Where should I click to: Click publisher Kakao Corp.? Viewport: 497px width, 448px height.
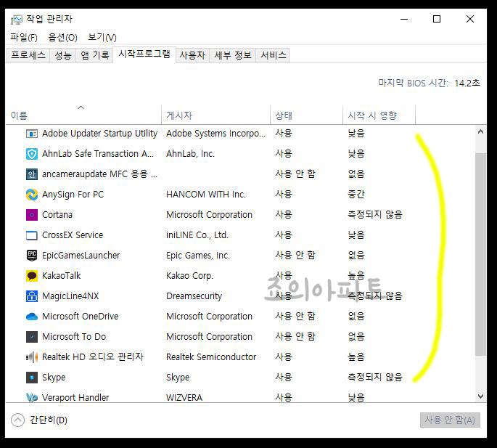tap(189, 276)
